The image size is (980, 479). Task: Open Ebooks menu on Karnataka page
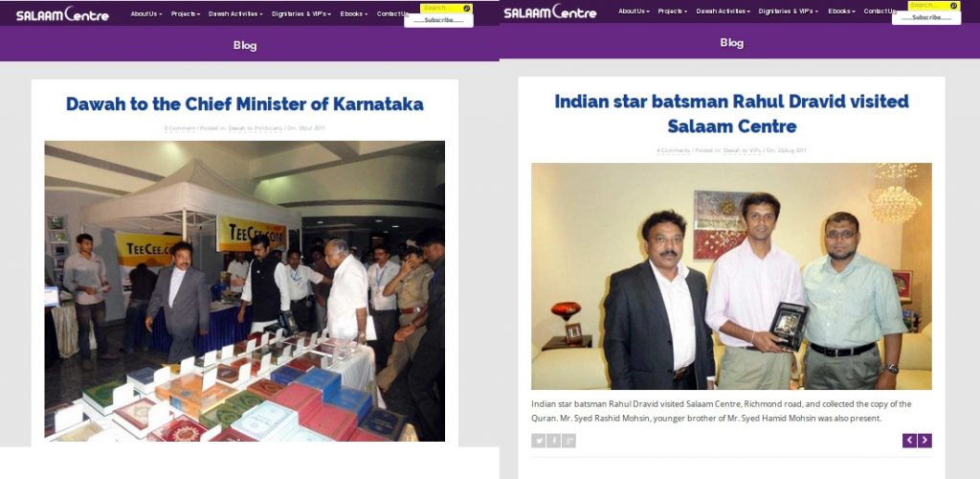point(354,13)
